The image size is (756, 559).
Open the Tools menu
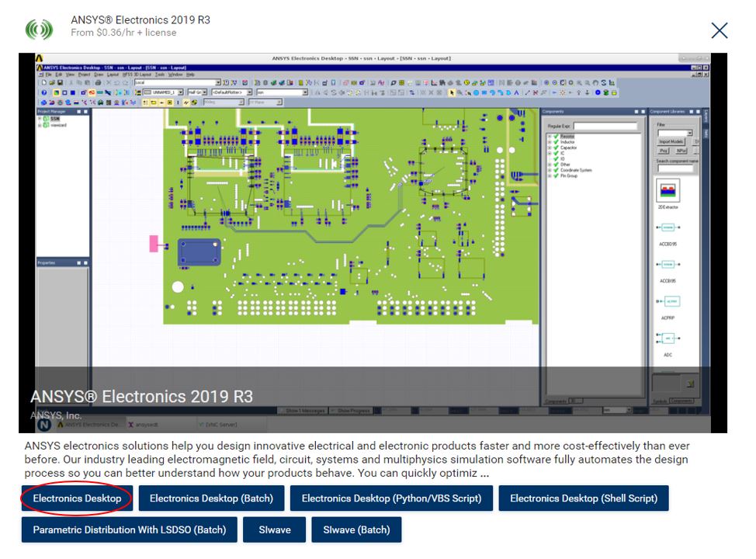click(160, 75)
